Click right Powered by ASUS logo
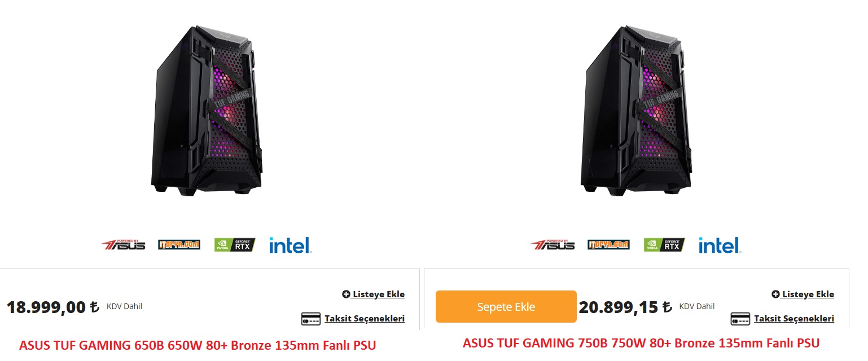This screenshot has width=868, height=361. click(x=553, y=245)
